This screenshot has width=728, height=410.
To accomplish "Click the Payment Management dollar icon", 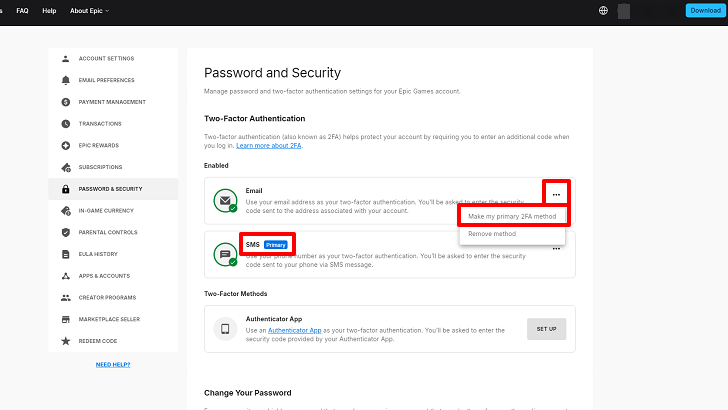I will click(x=66, y=102).
